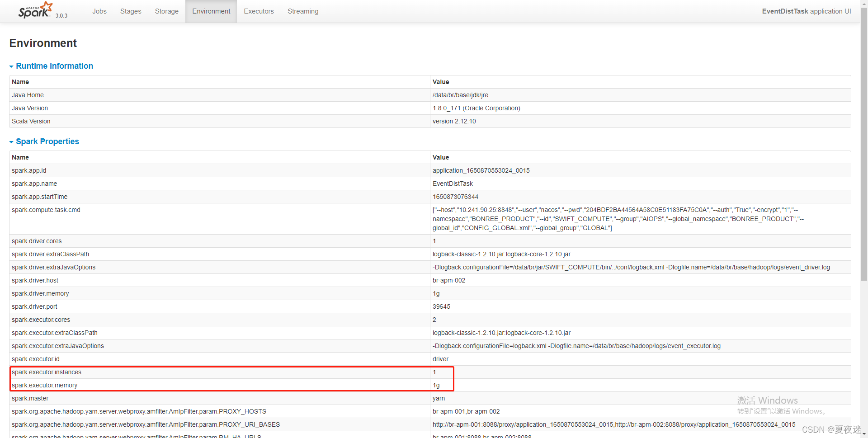Select the application_1650870553024_0015 value
868x438 pixels.
(481, 170)
